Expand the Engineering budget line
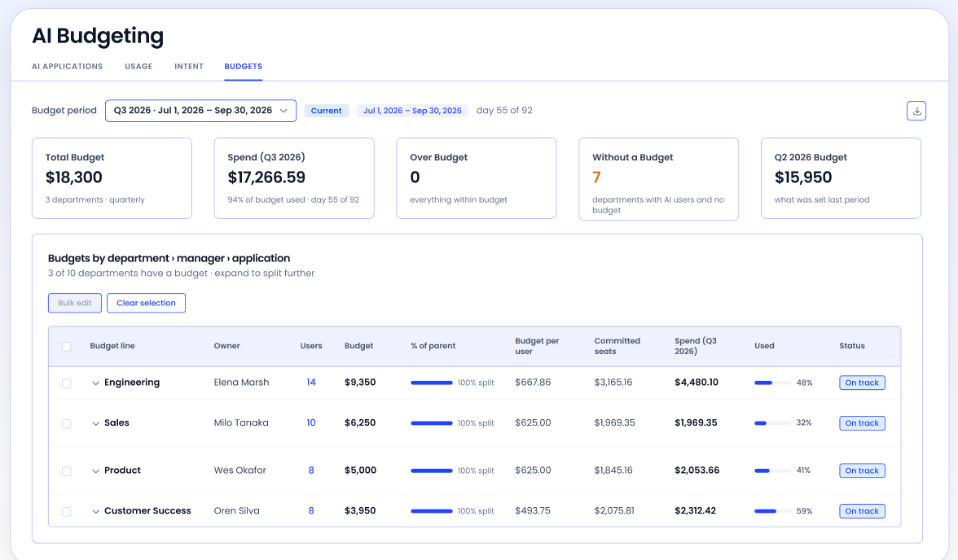958x560 pixels. [x=96, y=383]
